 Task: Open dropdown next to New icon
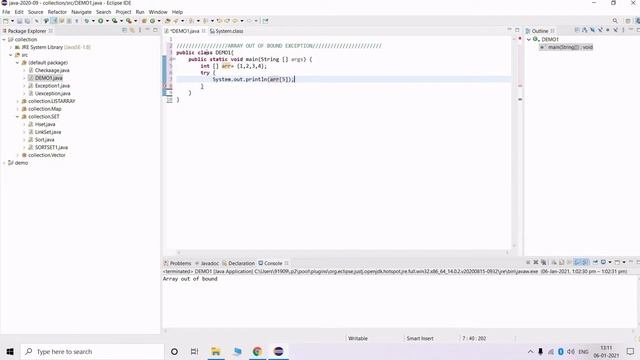click(x=12, y=21)
